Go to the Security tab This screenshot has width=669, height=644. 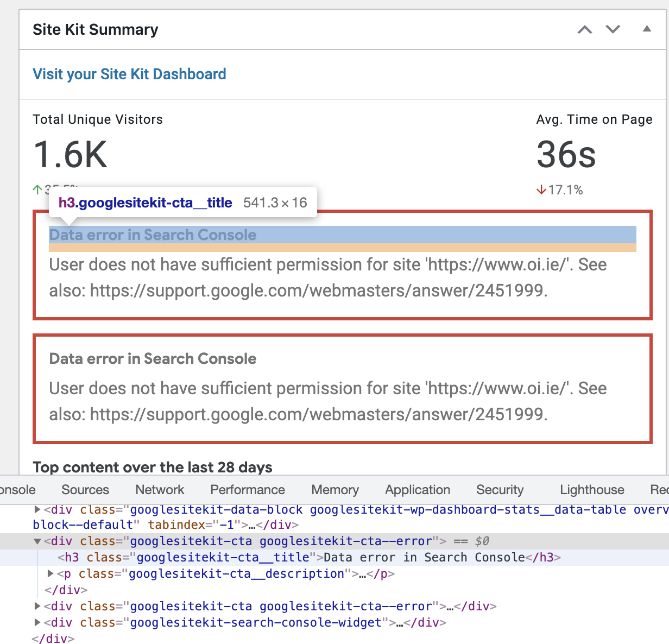[x=500, y=490]
